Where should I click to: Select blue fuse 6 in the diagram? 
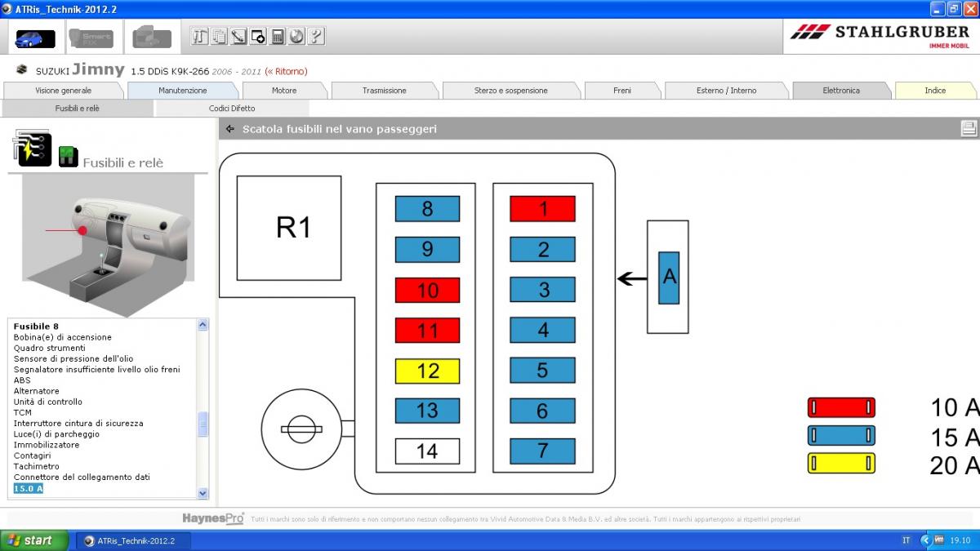pos(542,411)
